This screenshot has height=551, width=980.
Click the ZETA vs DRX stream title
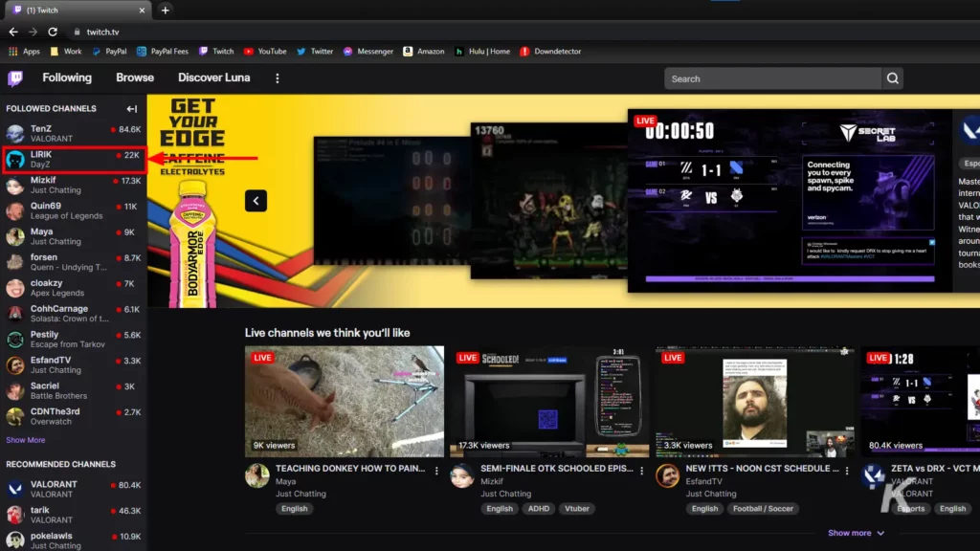(935, 469)
